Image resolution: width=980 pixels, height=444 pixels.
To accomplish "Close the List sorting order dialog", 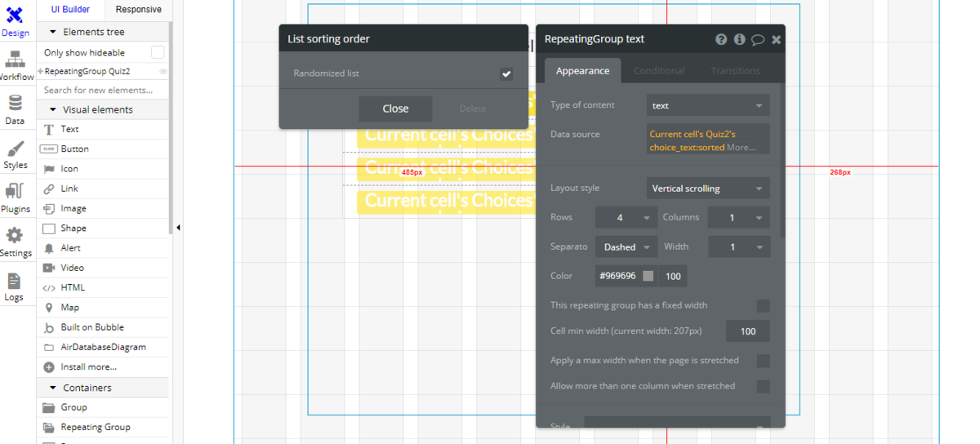I will 395,109.
